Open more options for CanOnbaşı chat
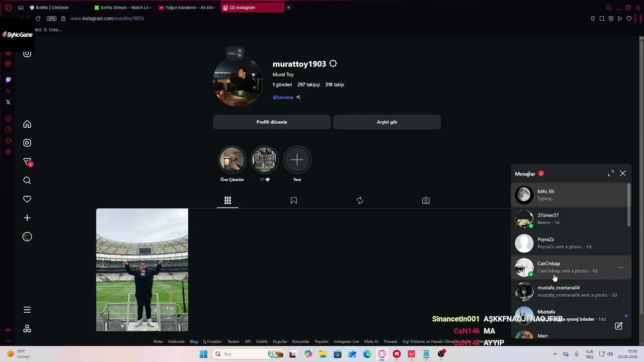Image resolution: width=644 pixels, height=362 pixels. 621,267
